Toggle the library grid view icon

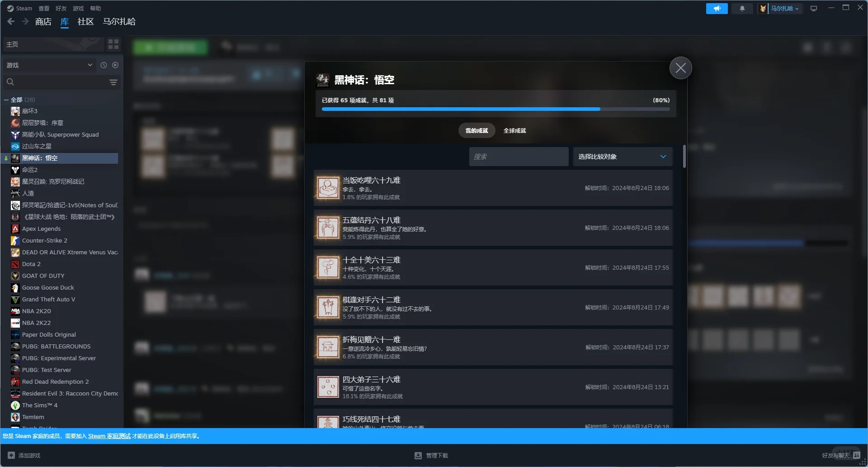[113, 44]
